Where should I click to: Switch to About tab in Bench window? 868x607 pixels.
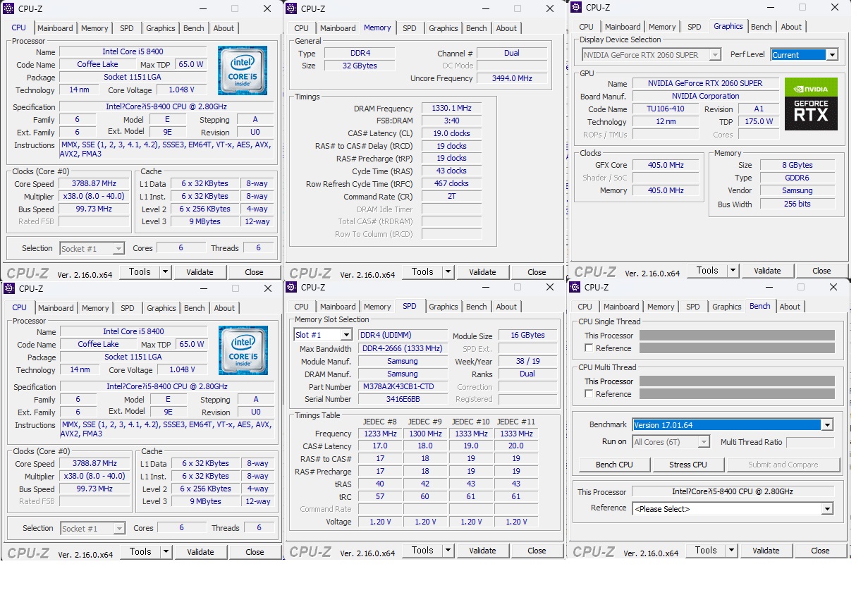(x=790, y=307)
